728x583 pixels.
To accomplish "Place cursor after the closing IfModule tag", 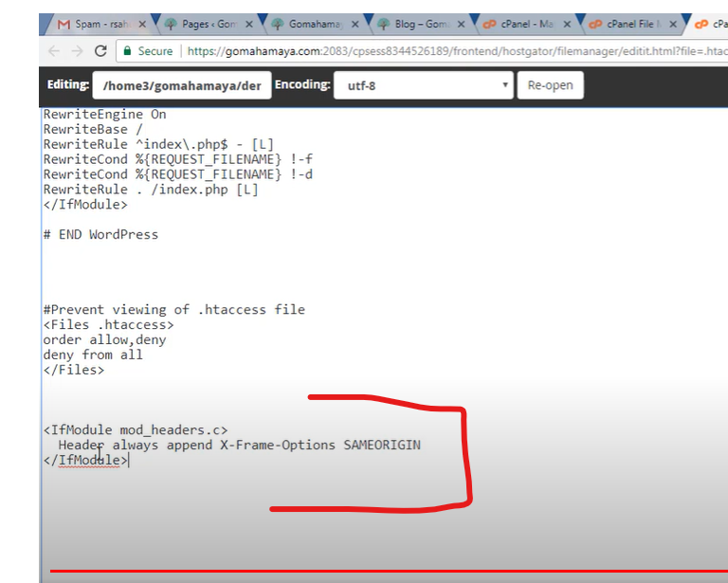I will [x=129, y=461].
